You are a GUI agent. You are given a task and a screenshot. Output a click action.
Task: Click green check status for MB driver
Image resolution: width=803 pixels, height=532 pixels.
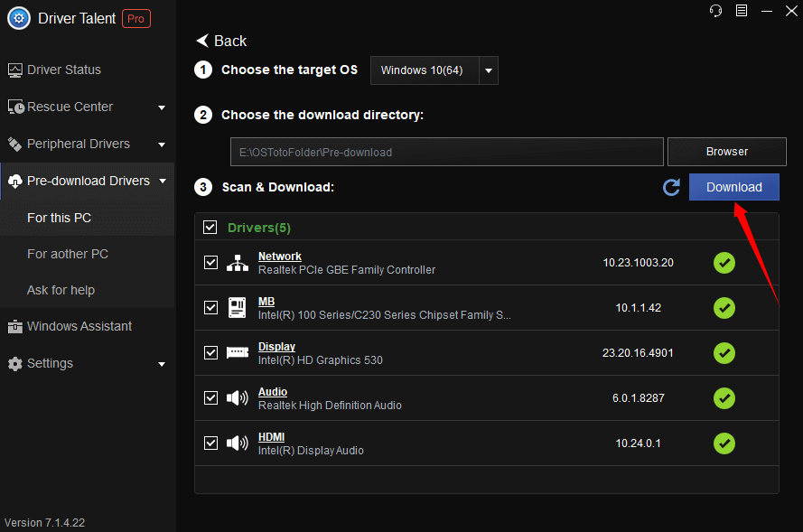coord(724,308)
